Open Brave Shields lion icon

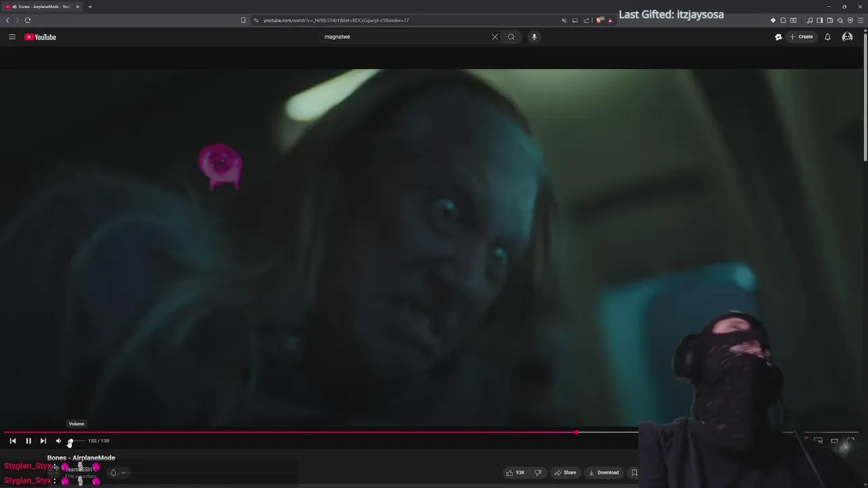(599, 20)
